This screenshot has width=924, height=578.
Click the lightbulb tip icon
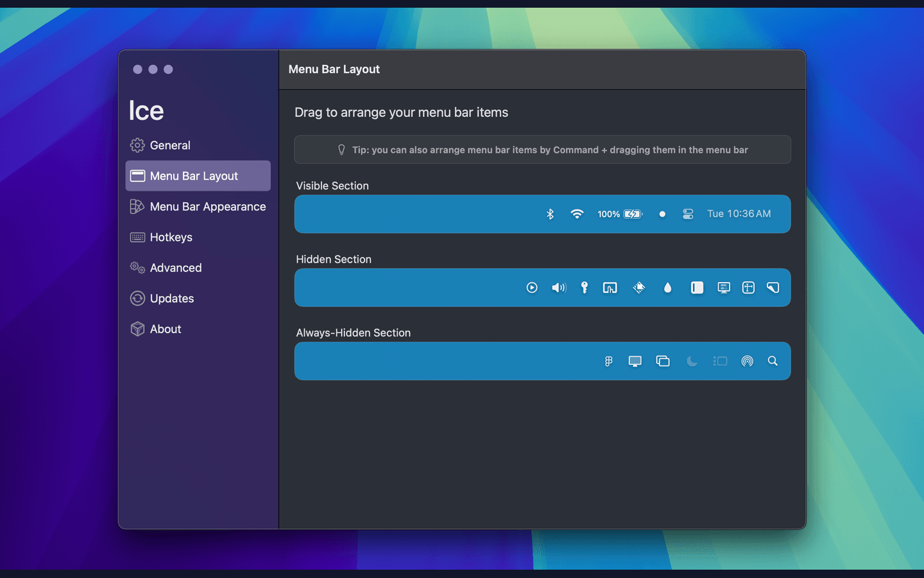pyautogui.click(x=341, y=150)
